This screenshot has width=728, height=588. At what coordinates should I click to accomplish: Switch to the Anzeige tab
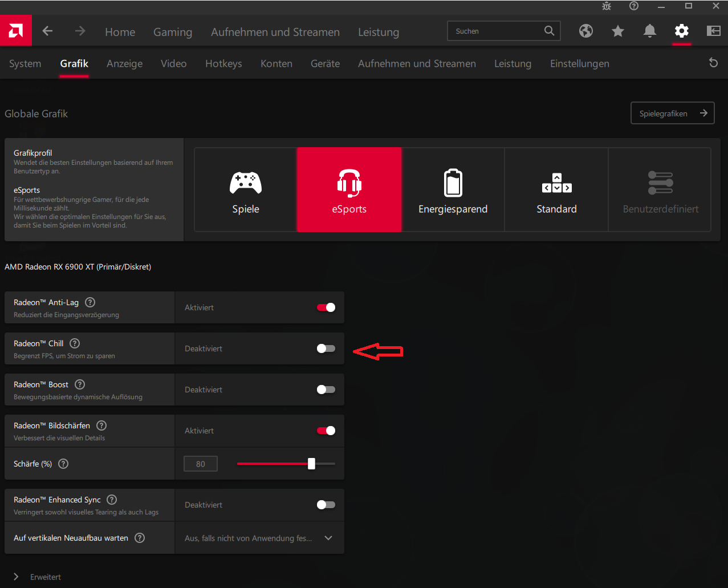tap(124, 63)
